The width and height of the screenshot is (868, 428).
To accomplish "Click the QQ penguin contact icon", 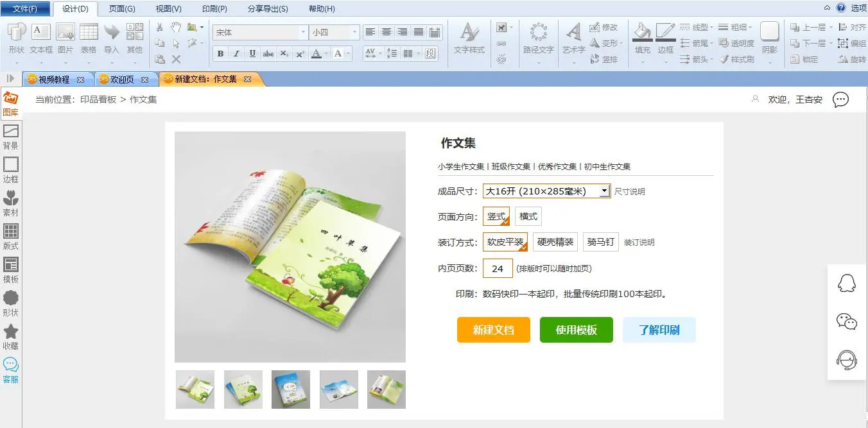I will click(x=847, y=283).
